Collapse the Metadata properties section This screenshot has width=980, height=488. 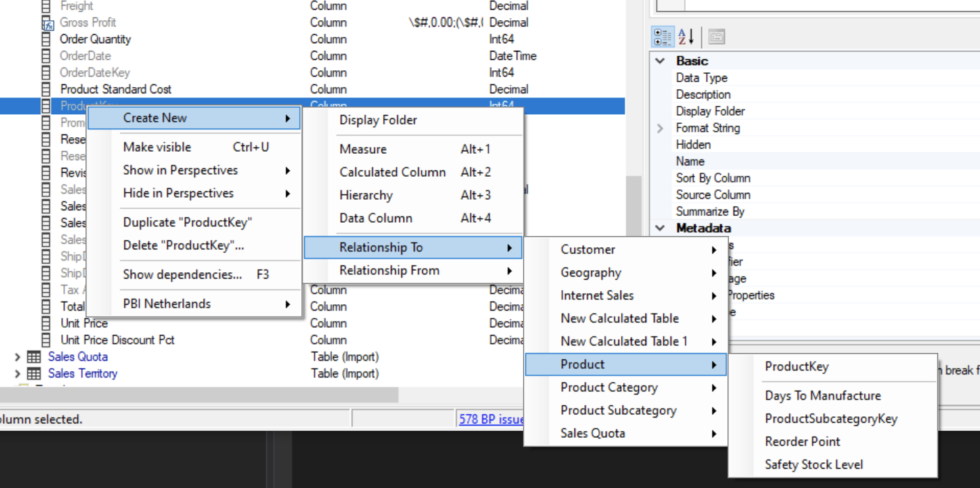[659, 228]
